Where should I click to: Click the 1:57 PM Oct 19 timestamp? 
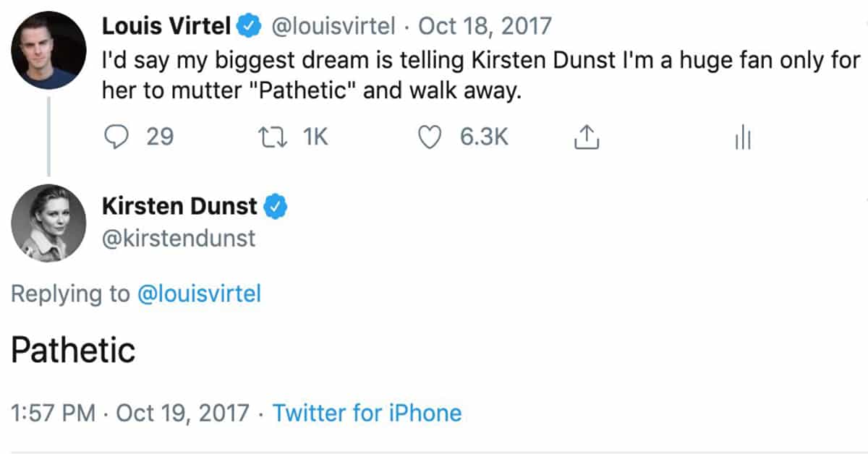point(130,413)
